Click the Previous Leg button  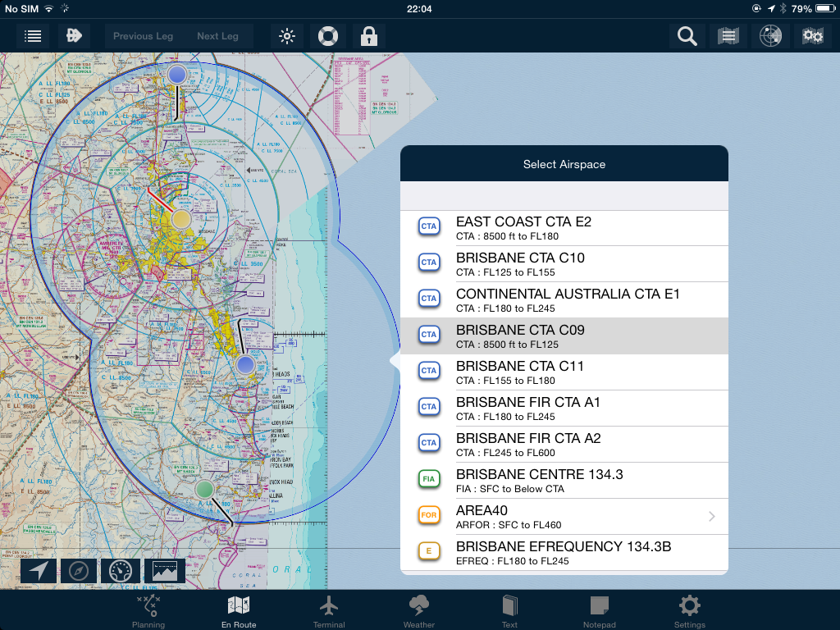tap(143, 36)
